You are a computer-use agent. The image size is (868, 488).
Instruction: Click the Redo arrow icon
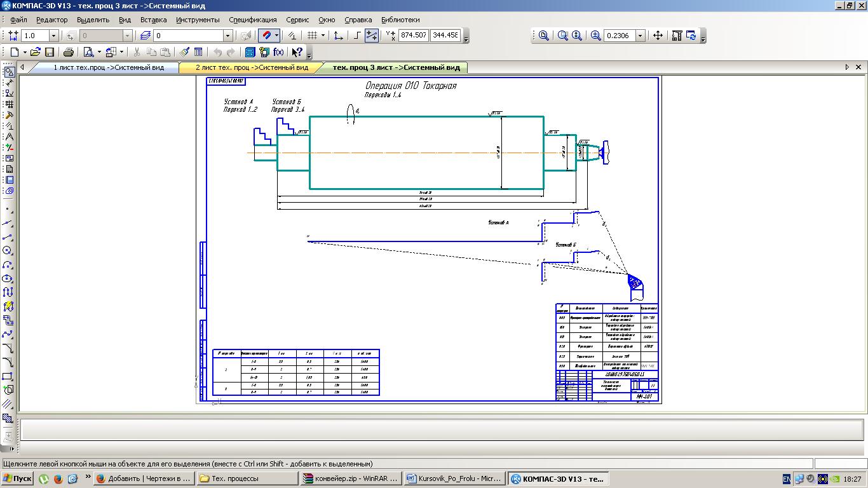pos(231,52)
